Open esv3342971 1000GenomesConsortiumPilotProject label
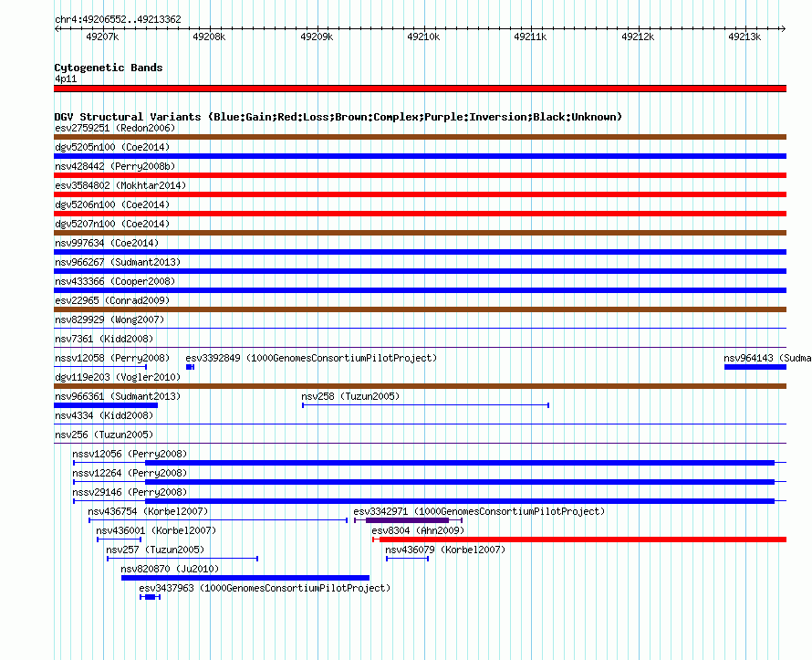 click(x=479, y=511)
